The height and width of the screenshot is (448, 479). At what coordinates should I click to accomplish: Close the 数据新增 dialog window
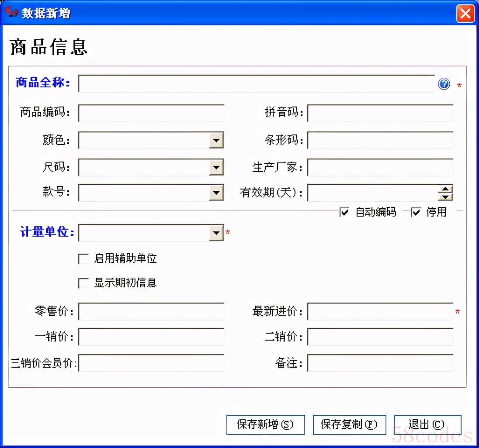click(x=465, y=14)
